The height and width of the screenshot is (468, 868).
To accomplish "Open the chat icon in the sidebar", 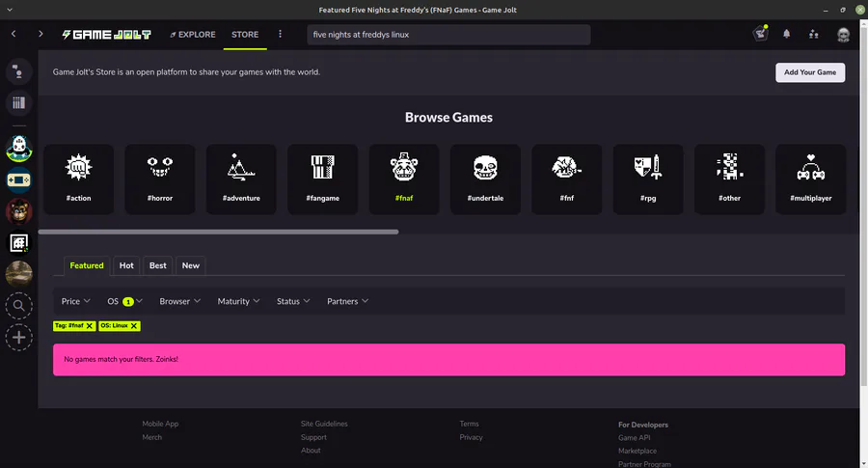I will pos(19,71).
